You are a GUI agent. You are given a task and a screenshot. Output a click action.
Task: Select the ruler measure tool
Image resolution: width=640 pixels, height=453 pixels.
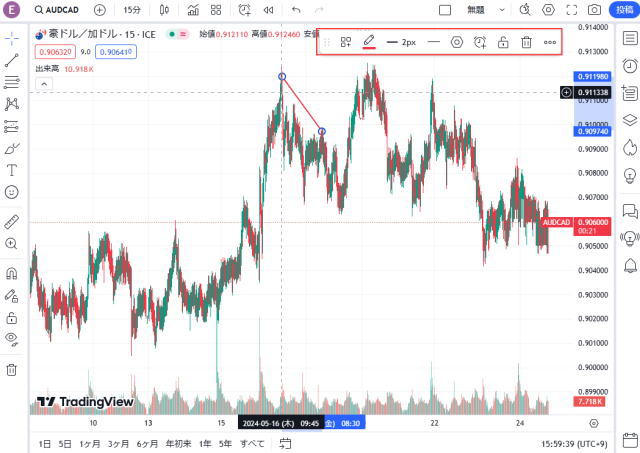[x=12, y=222]
